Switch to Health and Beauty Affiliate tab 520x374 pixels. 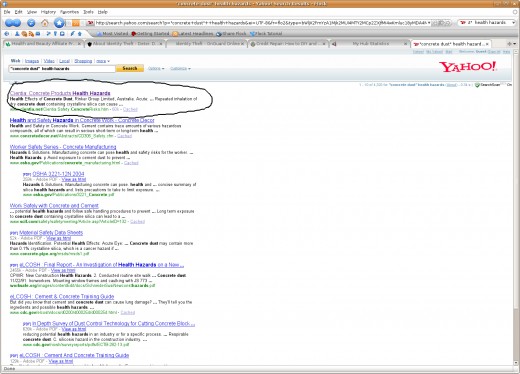43,44
